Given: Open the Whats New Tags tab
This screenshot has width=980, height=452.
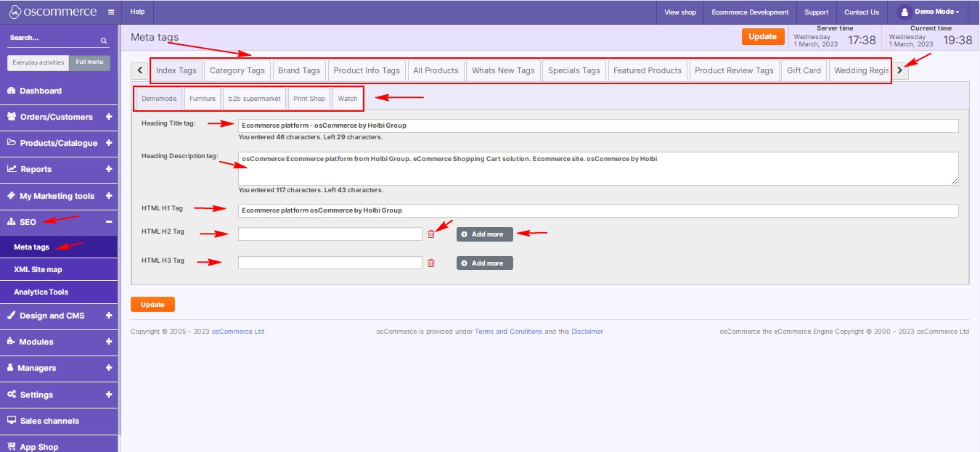Looking at the screenshot, I should [503, 70].
